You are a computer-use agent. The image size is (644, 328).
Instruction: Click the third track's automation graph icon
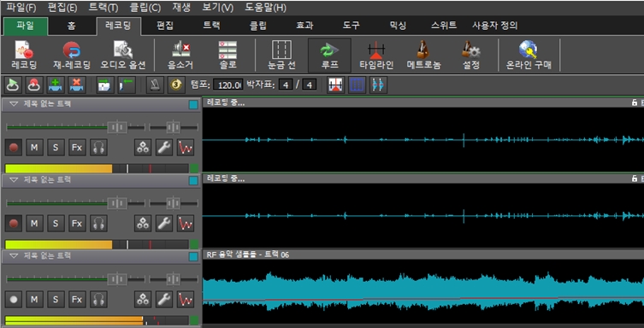pos(186,300)
